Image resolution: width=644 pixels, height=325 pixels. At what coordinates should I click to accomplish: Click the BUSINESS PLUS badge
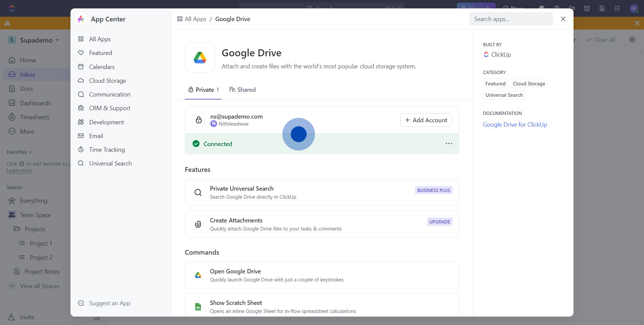coord(433,190)
